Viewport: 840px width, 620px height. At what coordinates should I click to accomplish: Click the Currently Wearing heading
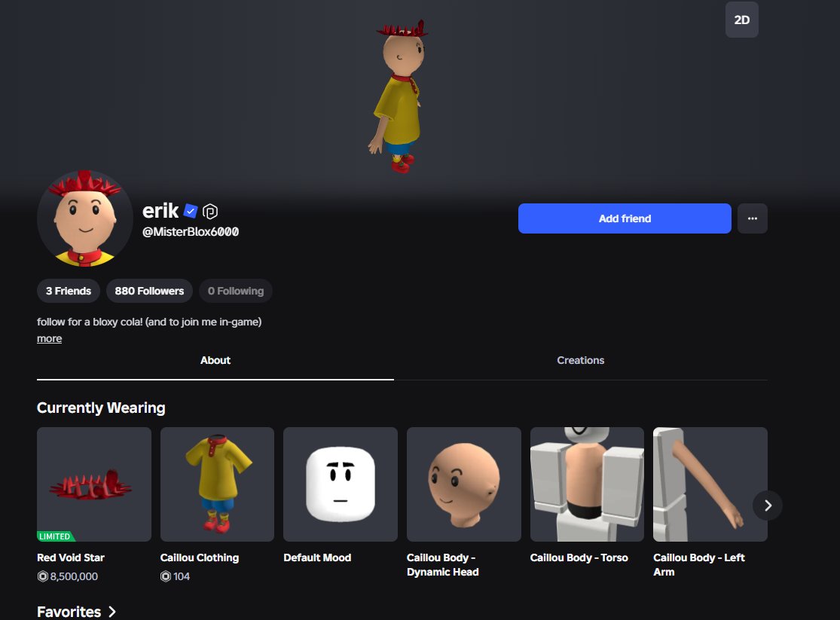click(101, 408)
